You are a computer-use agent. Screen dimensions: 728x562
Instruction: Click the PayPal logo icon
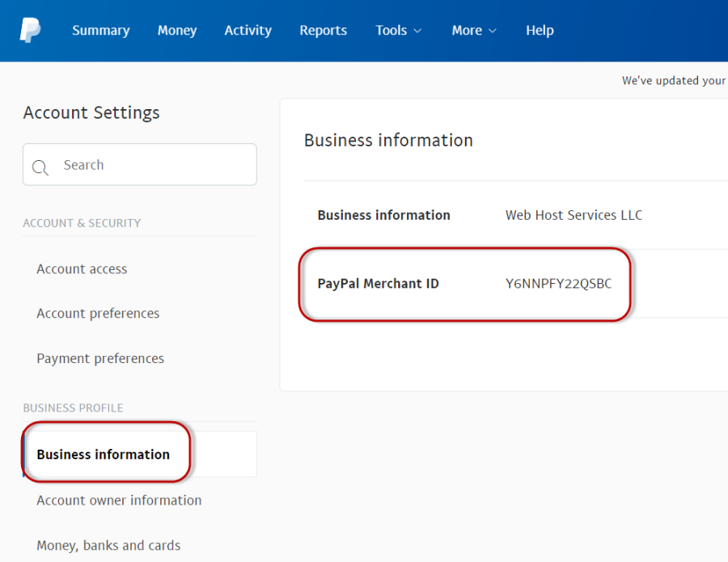point(31,30)
